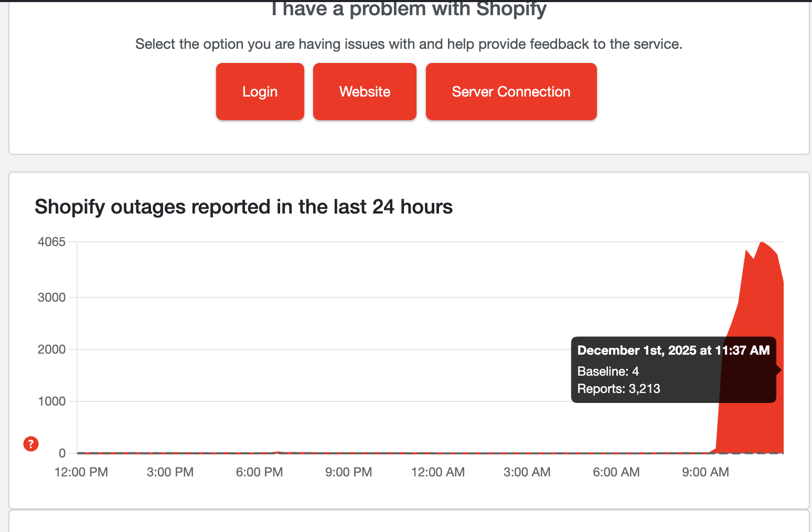Select the 12:00 PM axis label

(80, 472)
